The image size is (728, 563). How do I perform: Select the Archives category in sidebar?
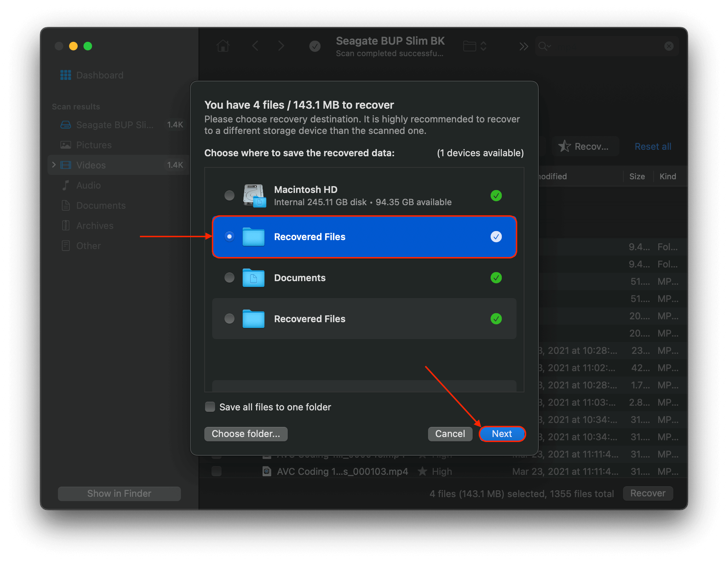coord(95,225)
